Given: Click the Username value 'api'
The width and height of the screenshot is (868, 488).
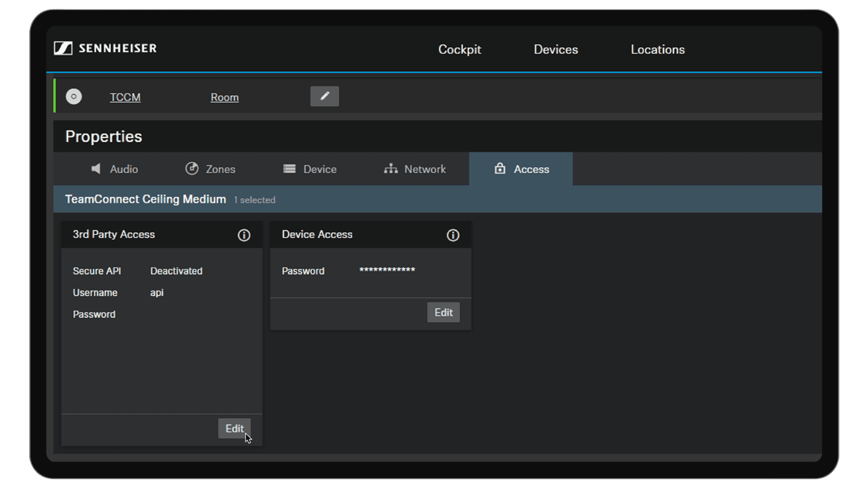Looking at the screenshot, I should point(157,293).
